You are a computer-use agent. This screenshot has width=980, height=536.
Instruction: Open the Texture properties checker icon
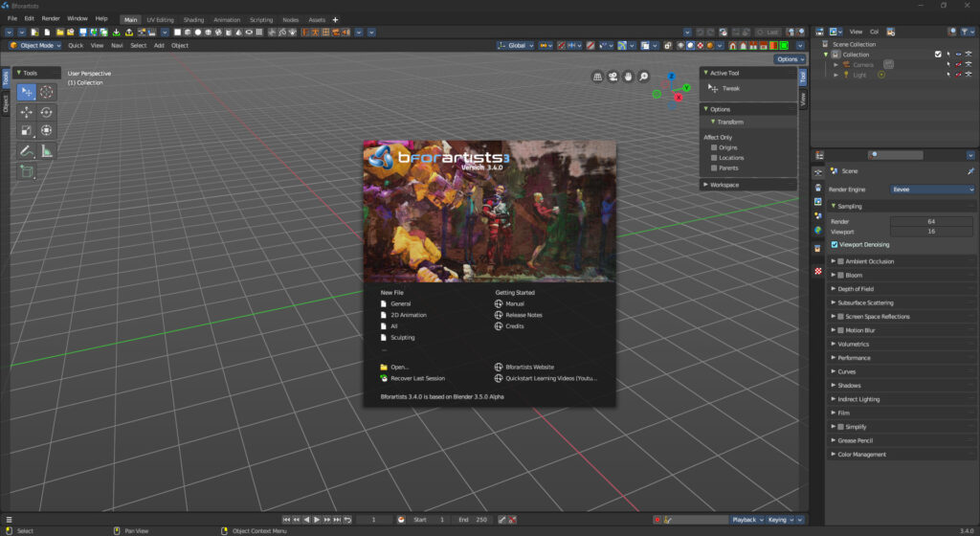(818, 271)
